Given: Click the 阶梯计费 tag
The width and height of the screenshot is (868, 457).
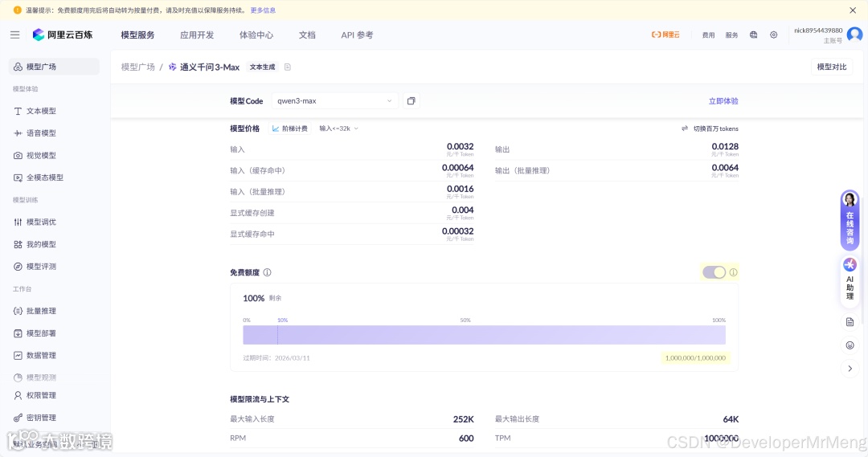Looking at the screenshot, I should pos(290,129).
